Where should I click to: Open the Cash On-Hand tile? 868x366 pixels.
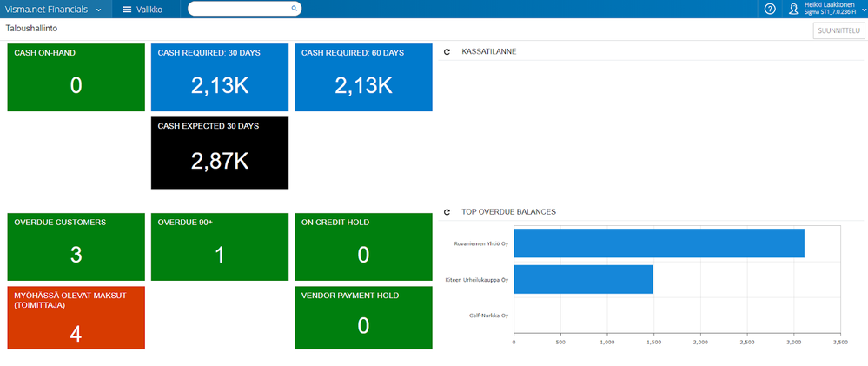click(76, 77)
